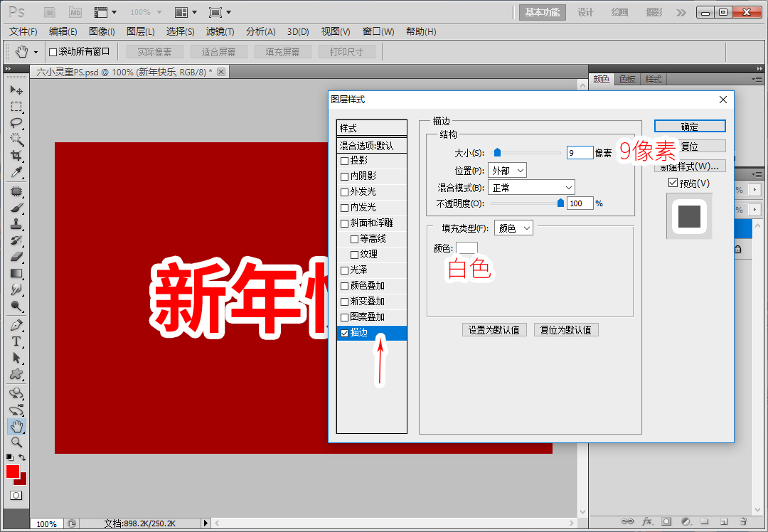Select the 3D Camera Rotate tool
Screen dimensions: 768x532
click(16, 410)
